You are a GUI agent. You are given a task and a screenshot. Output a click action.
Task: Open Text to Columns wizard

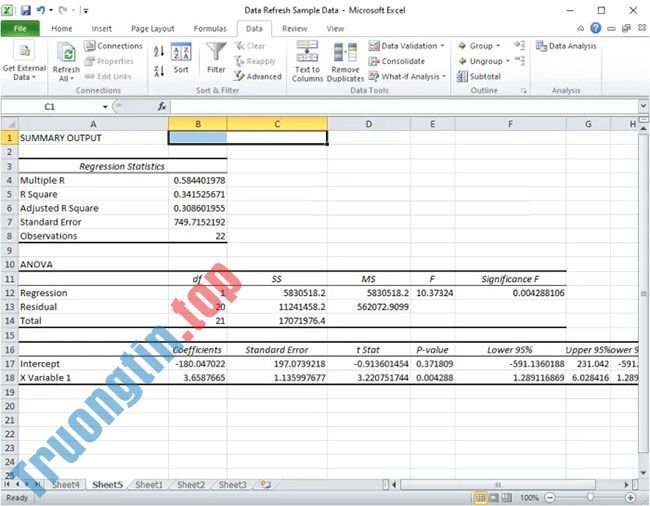click(307, 61)
